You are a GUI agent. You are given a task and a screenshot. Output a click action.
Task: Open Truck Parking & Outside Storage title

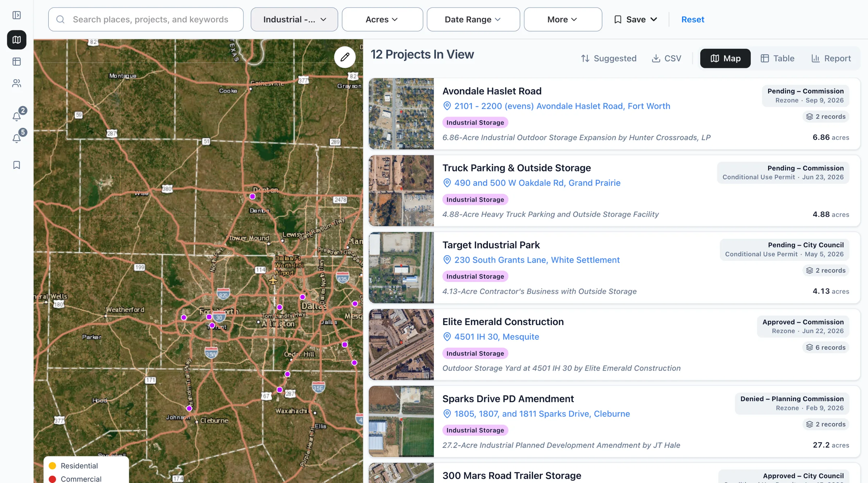516,168
